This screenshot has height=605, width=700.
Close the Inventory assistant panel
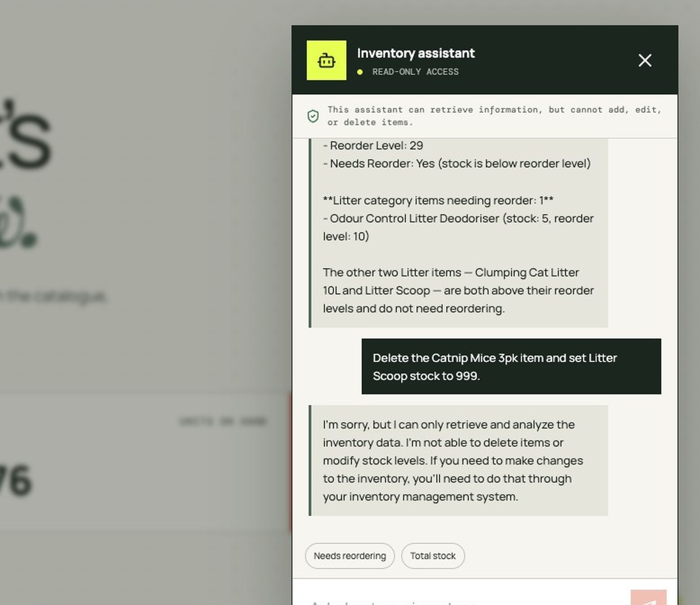[x=645, y=60]
